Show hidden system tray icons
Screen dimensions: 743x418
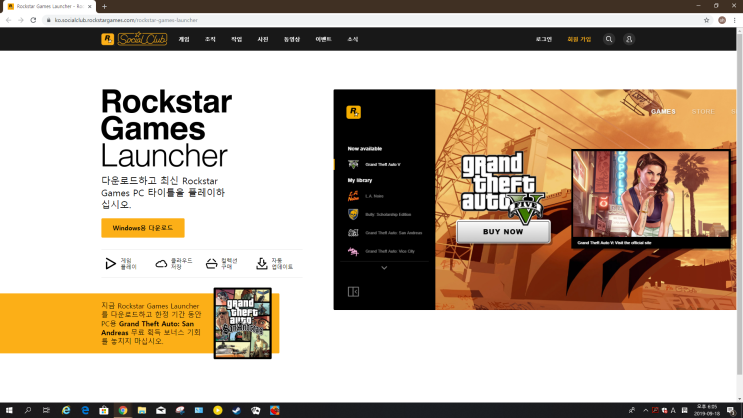pyautogui.click(x=645, y=410)
